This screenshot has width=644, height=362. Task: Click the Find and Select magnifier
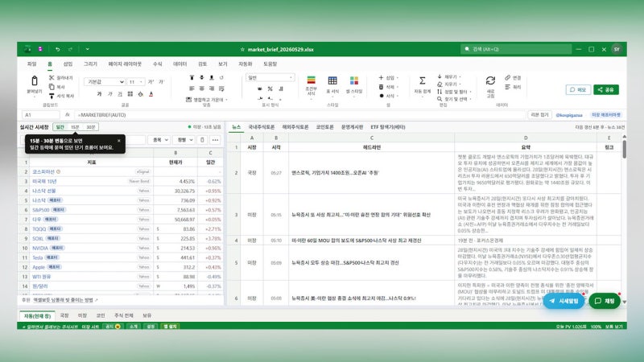(440, 99)
